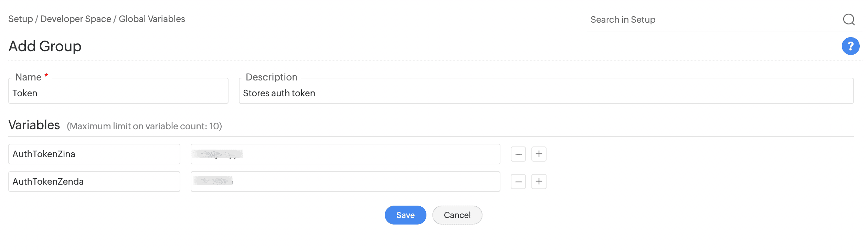The image size is (868, 251).
Task: Click Global Variables in the breadcrumb
Action: click(x=152, y=19)
